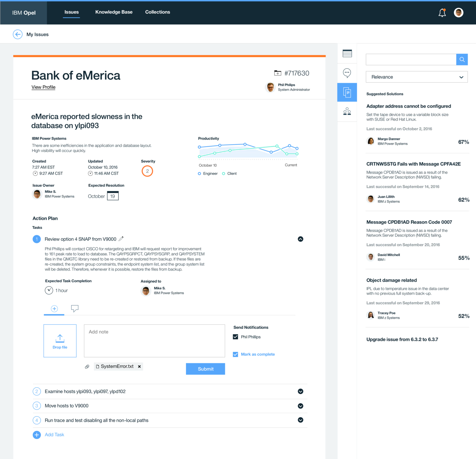Select the documents solutions sidebar icon
The image size is (476, 459).
pos(347,92)
